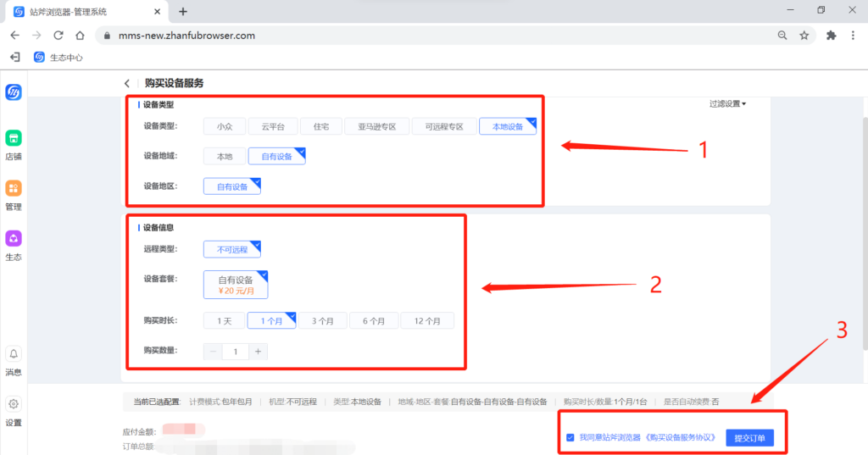
Task: Click the purchase quantity input field
Action: tap(236, 352)
